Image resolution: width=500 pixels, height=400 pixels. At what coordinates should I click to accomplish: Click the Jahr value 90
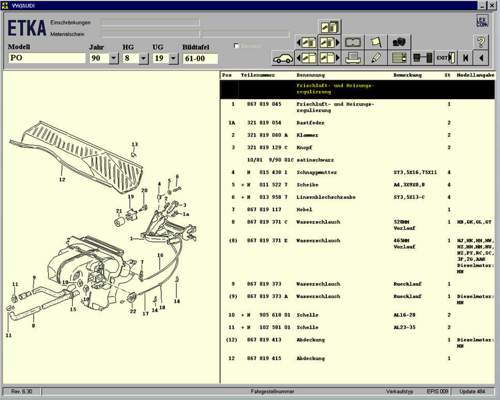coord(99,58)
